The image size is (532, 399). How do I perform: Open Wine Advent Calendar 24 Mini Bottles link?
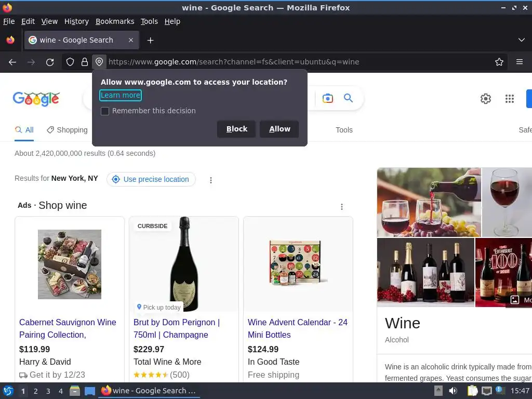point(298,328)
